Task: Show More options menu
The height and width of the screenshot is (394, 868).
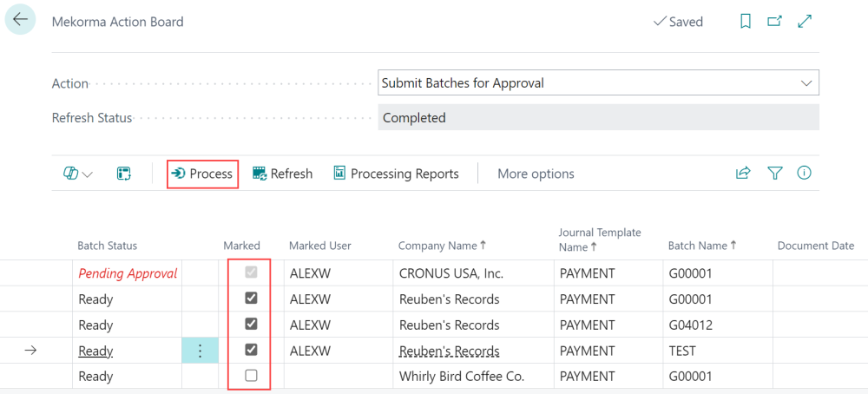Action: click(536, 174)
